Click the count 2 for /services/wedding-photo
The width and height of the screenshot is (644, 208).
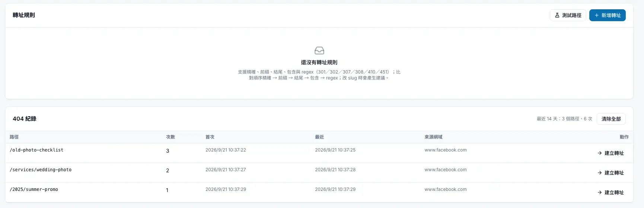(x=168, y=170)
